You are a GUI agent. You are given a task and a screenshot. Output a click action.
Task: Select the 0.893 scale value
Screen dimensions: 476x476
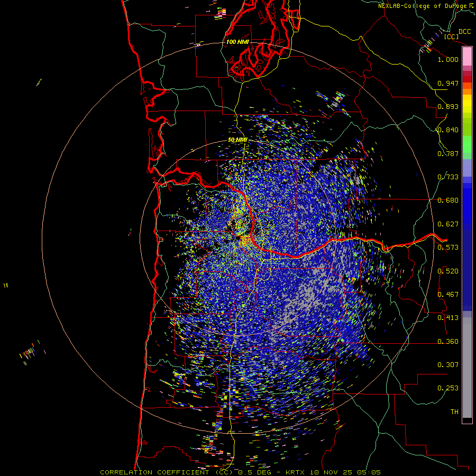coord(448,106)
